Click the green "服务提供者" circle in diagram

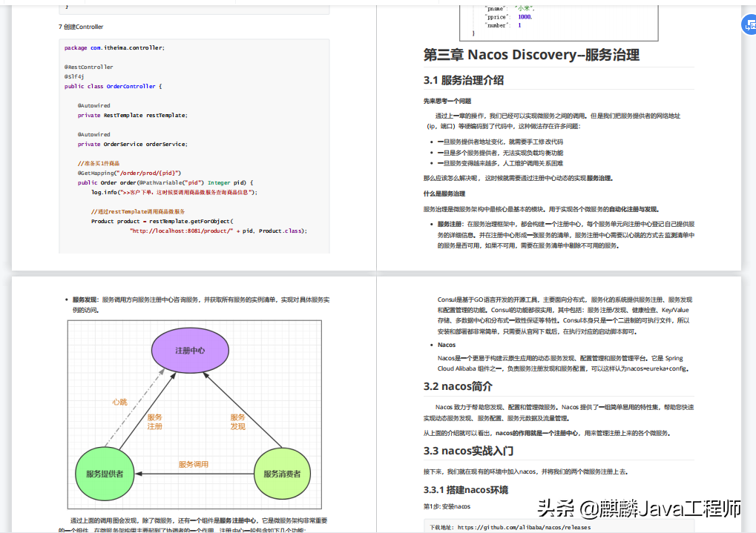pos(105,474)
